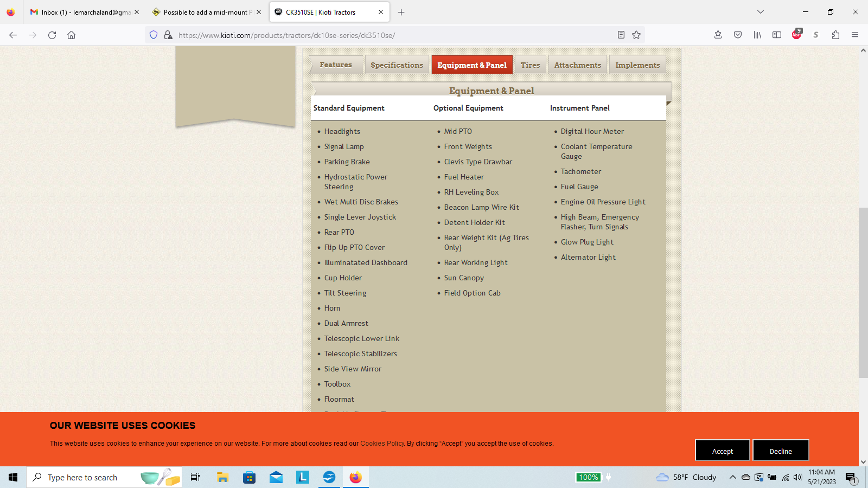868x488 pixels.
Task: Click the taskbar search box
Action: pyautogui.click(x=104, y=477)
